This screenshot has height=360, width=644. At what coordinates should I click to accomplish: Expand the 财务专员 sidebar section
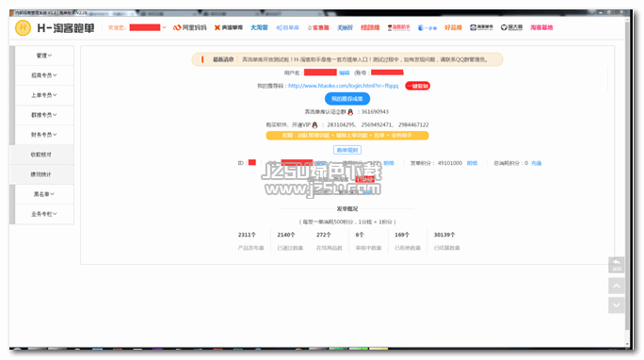(x=44, y=135)
